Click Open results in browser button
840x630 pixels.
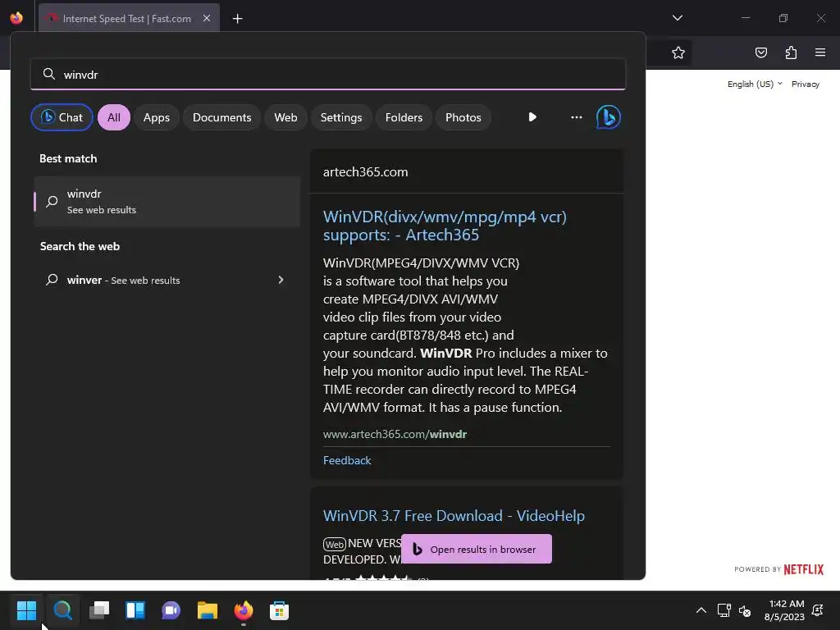477,549
